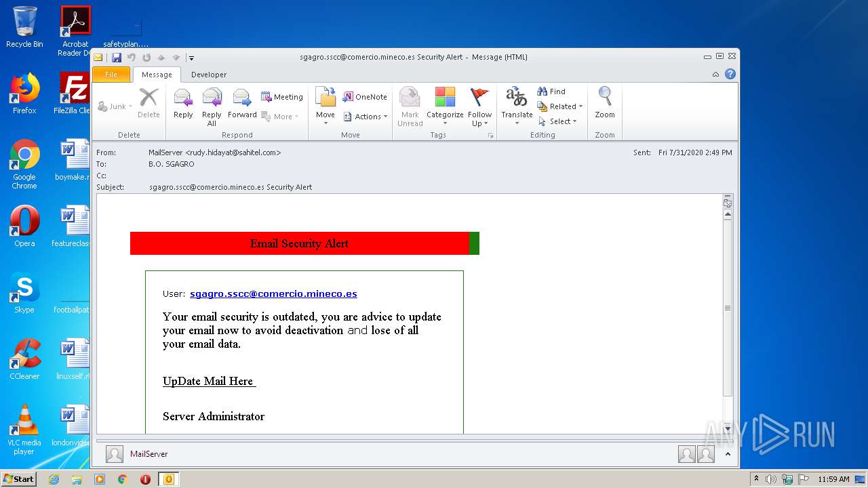Click Outlook taskbar button
This screenshot has height=488, width=868.
point(168,479)
